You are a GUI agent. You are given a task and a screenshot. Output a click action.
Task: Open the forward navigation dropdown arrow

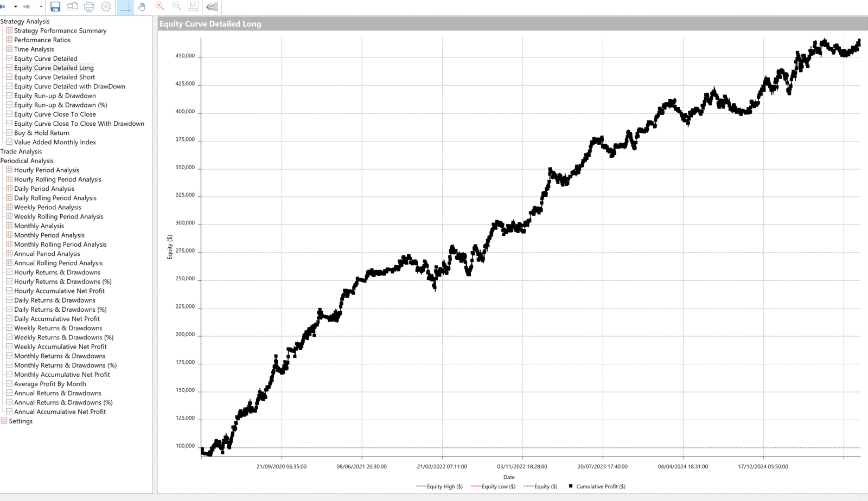point(41,7)
